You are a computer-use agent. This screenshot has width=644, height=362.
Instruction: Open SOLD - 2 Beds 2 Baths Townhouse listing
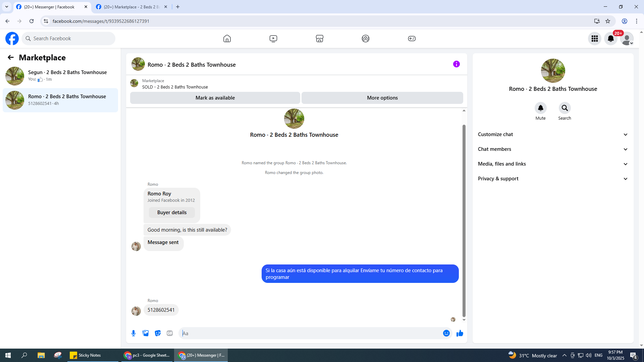click(175, 87)
